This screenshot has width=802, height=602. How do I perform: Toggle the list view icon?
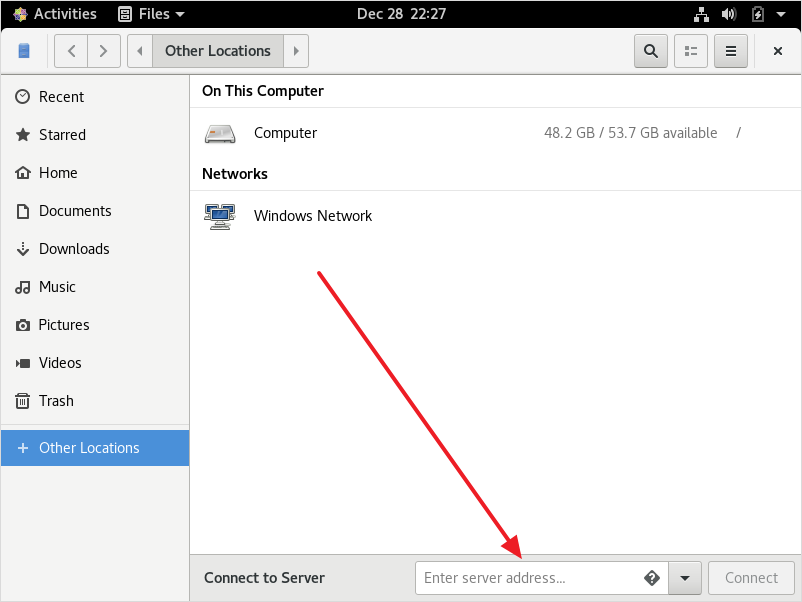(690, 51)
